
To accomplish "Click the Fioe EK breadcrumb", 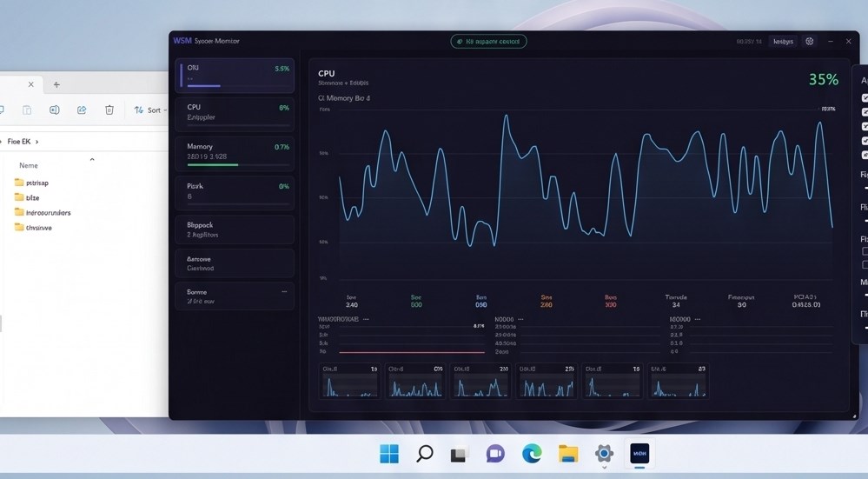I will pos(18,141).
